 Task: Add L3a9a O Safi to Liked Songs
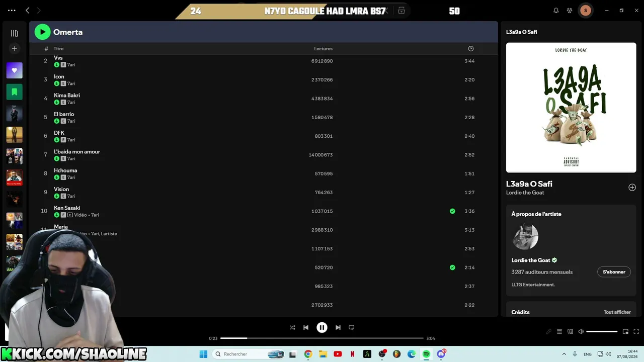[632, 188]
